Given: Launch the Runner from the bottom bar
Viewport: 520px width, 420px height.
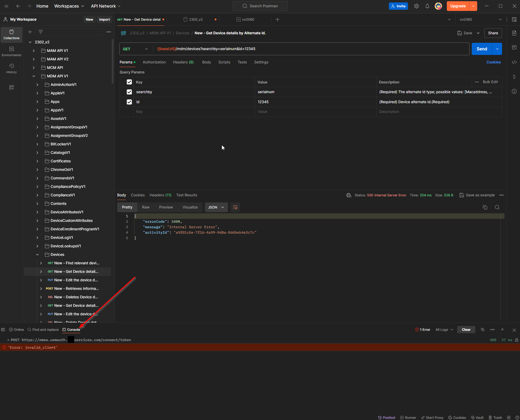Looking at the screenshot, I should (x=408, y=417).
